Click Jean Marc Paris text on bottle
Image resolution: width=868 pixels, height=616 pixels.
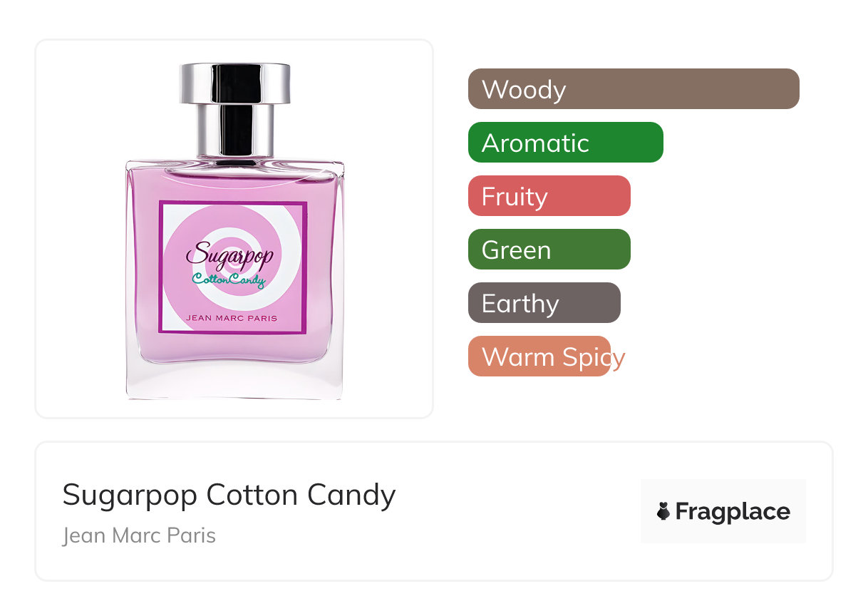232,318
